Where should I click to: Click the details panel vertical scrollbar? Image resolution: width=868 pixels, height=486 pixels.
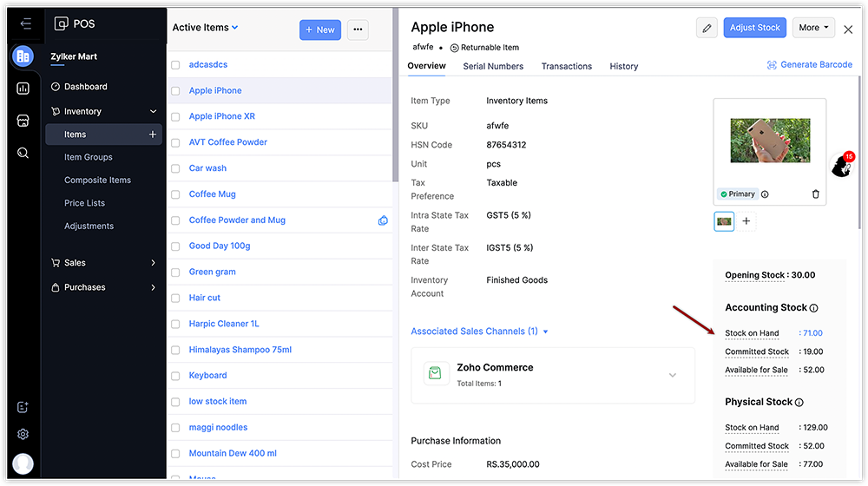(x=859, y=152)
